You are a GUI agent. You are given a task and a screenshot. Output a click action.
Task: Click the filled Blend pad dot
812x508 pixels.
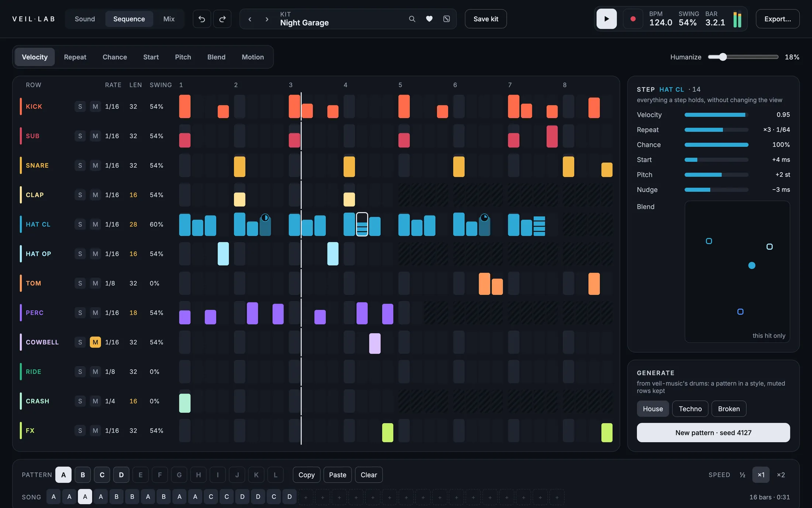coord(752,265)
